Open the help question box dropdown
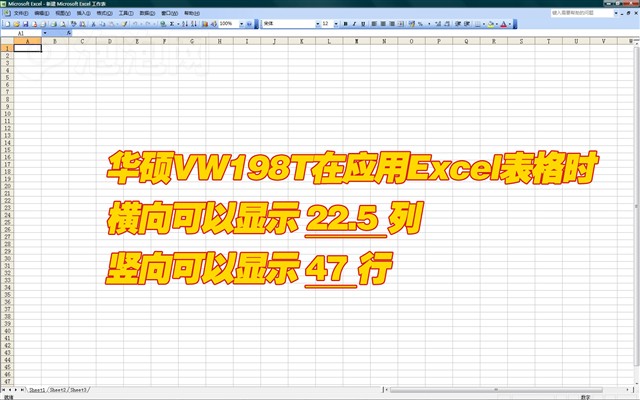640x400 pixels. (x=616, y=13)
